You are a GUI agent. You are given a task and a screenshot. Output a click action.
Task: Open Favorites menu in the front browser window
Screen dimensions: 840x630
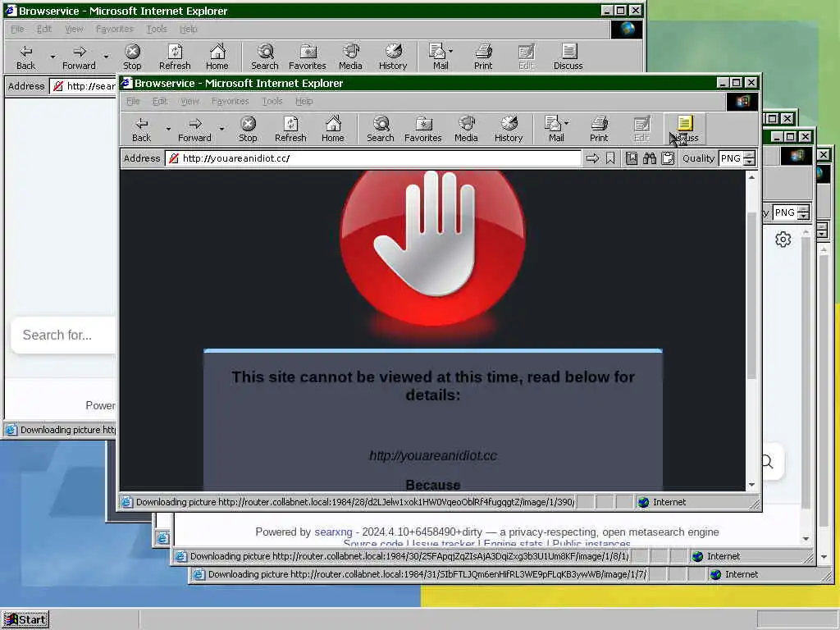click(x=230, y=101)
